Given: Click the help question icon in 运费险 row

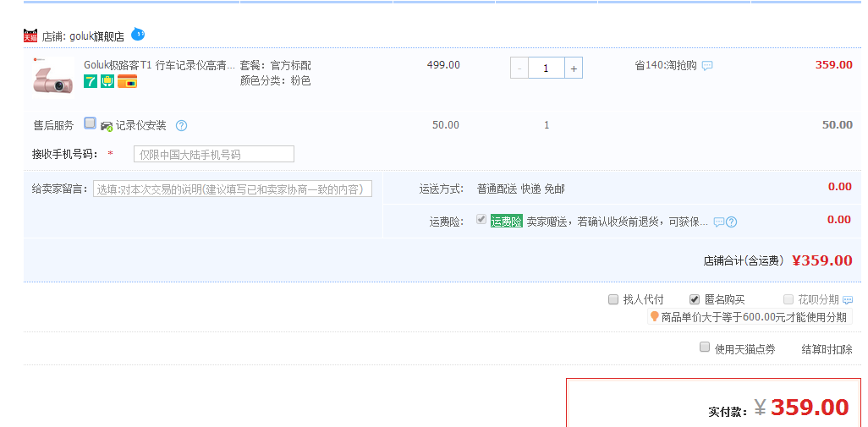Looking at the screenshot, I should (731, 222).
